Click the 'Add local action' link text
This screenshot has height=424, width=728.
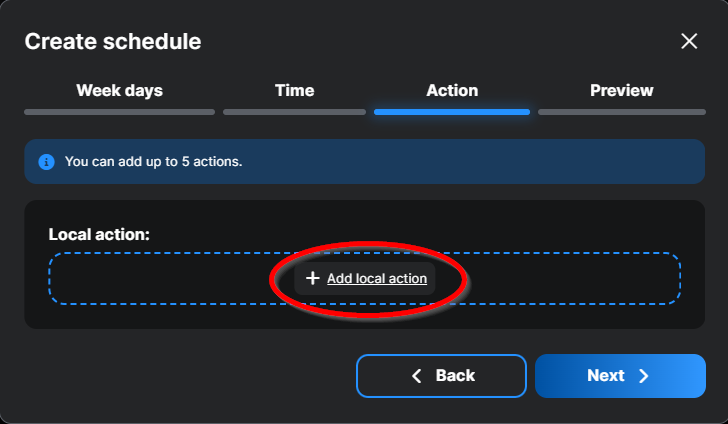pos(377,279)
